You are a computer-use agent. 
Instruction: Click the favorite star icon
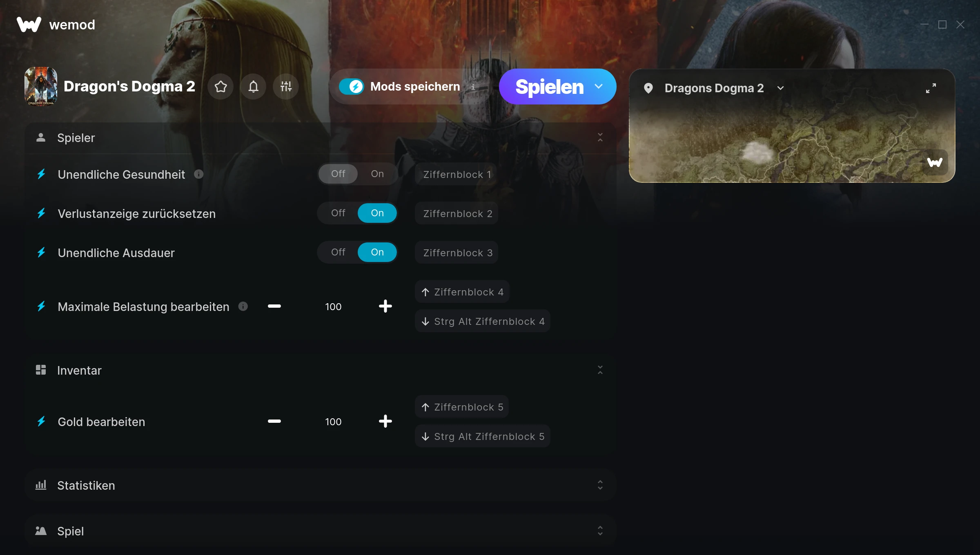[220, 87]
